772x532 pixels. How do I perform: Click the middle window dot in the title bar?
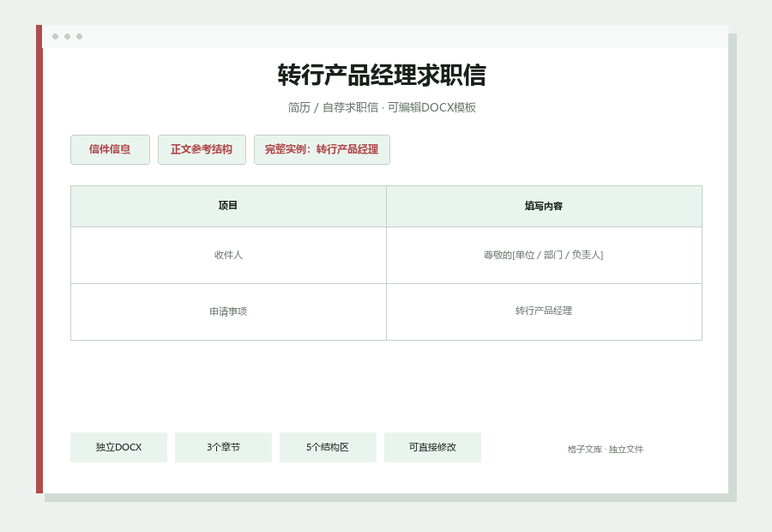pyautogui.click(x=68, y=36)
